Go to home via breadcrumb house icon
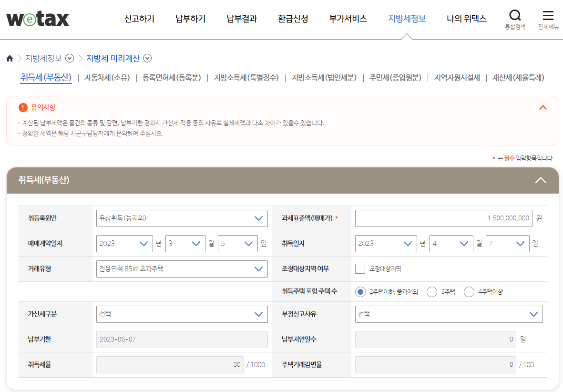Screen dimensions: 563x392 coord(10,58)
